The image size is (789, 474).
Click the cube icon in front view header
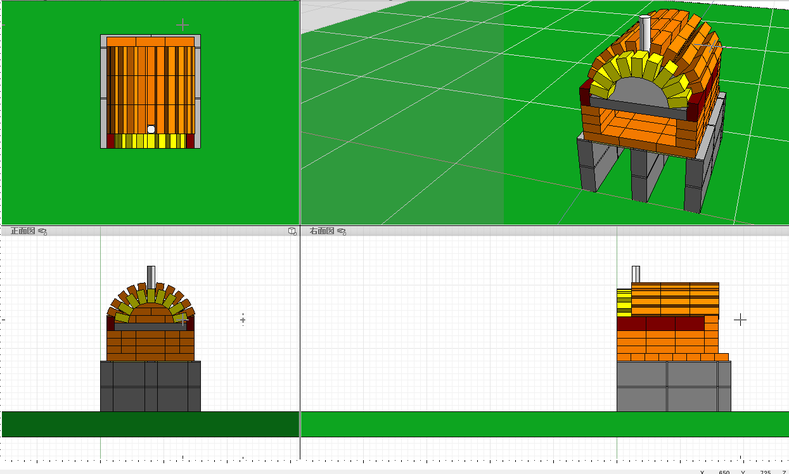pos(292,231)
